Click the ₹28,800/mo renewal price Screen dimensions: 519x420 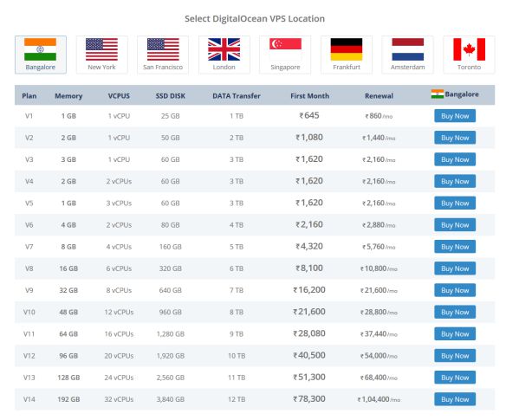tap(379, 313)
